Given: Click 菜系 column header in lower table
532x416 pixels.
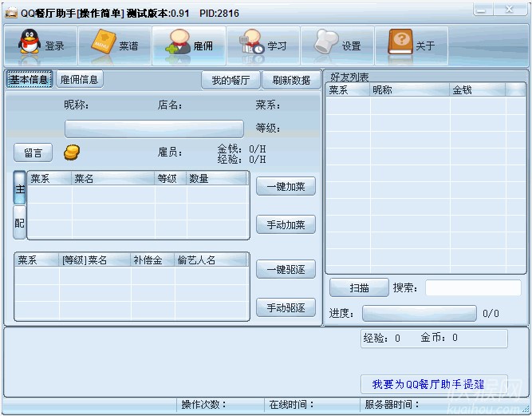Looking at the screenshot, I should [x=37, y=260].
